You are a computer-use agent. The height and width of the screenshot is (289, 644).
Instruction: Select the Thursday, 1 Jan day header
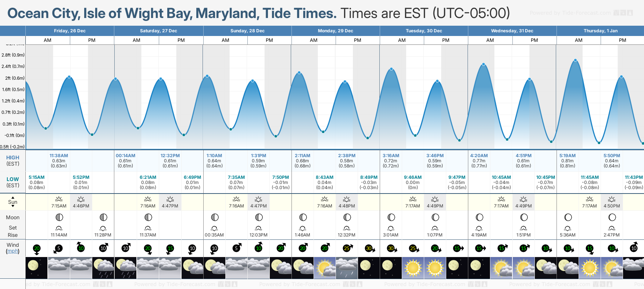tap(600, 31)
